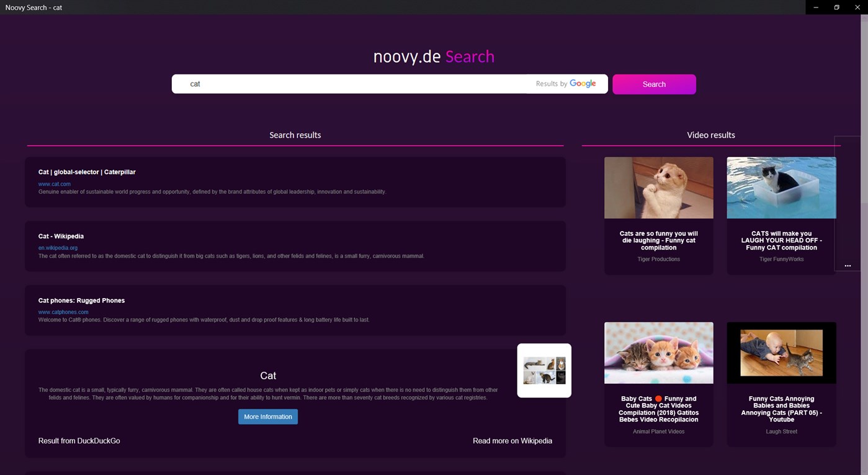Open the www.cat.com link
This screenshot has width=868, height=475.
tap(54, 184)
